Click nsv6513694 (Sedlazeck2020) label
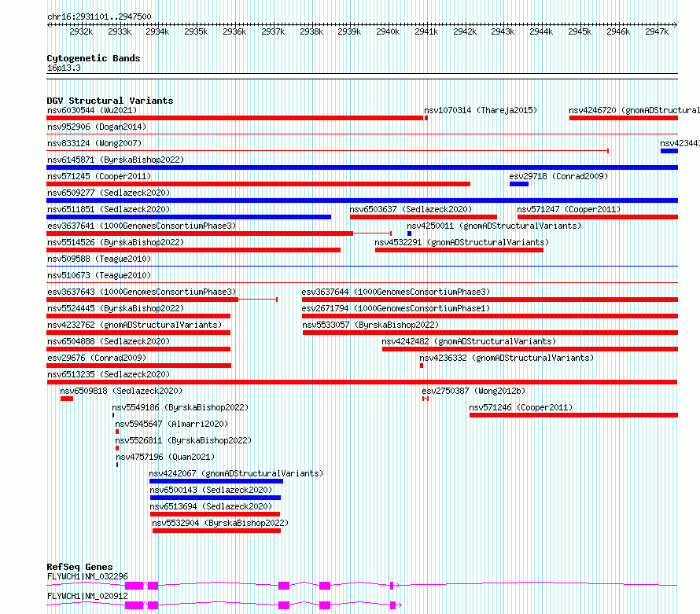 [x=211, y=506]
